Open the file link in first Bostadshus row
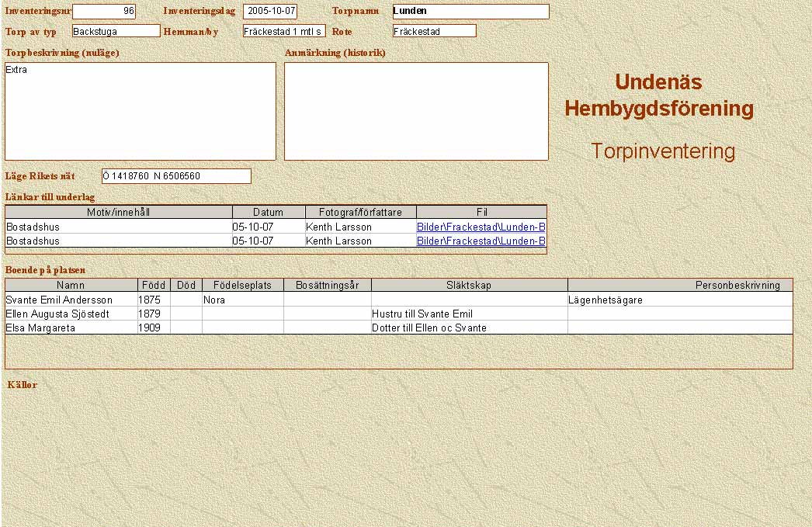This screenshot has height=527, width=812. coord(481,227)
